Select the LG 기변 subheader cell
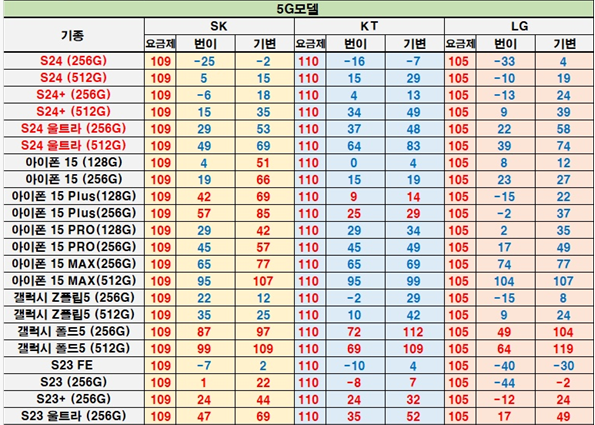The image size is (595, 425). pos(564,44)
